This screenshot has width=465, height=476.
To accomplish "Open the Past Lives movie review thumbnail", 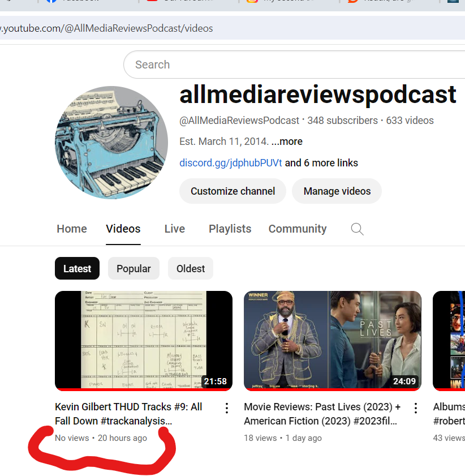I will [x=333, y=341].
